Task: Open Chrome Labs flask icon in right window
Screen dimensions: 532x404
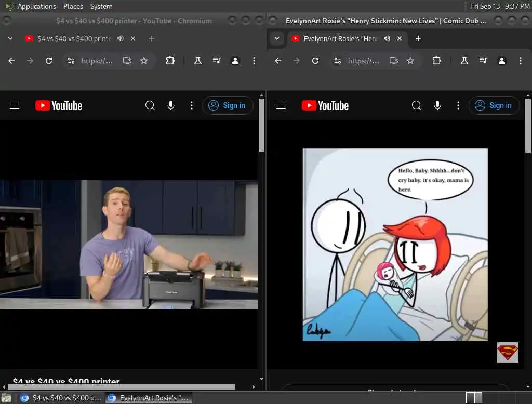Action: 464,61
